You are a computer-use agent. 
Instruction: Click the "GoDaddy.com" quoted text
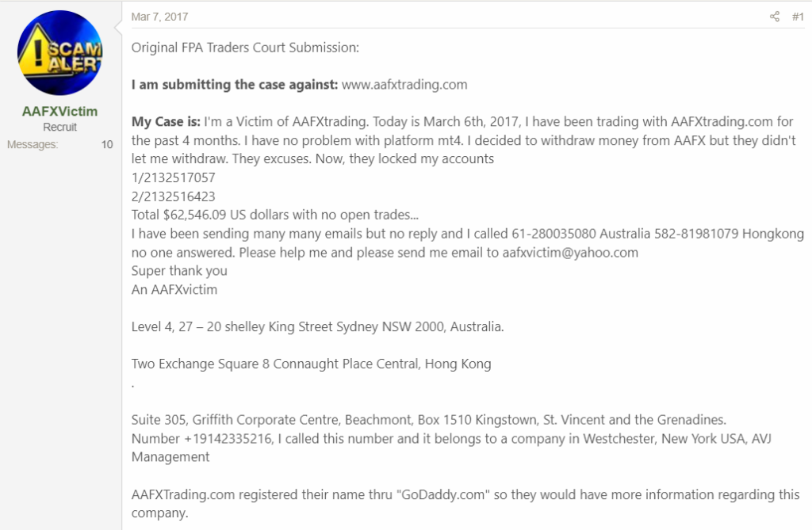pyautogui.click(x=442, y=494)
